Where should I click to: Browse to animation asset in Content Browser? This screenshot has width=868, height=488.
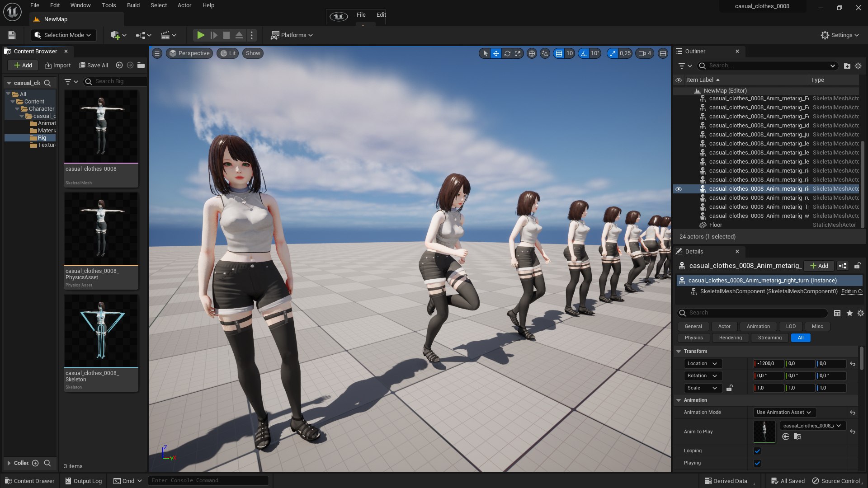797,436
